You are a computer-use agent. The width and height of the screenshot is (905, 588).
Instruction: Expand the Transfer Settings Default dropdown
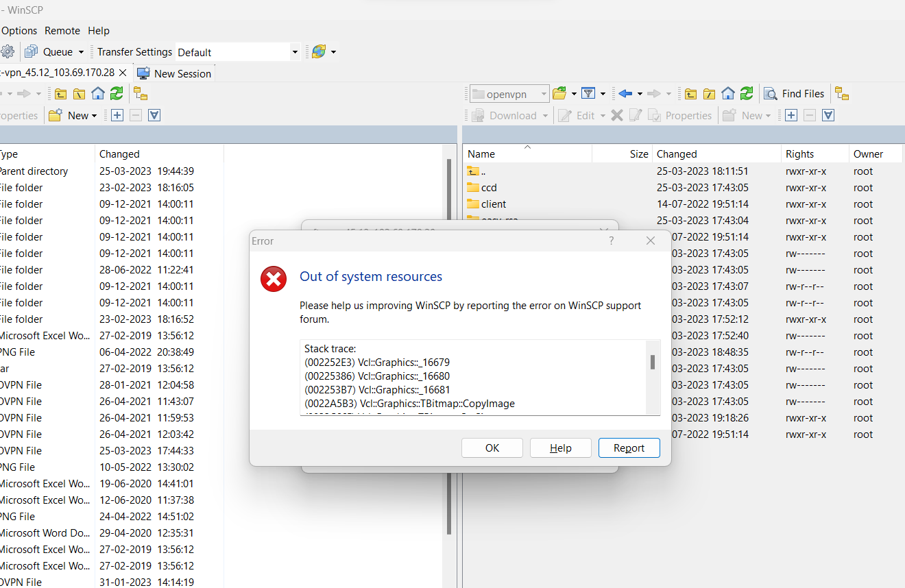click(x=295, y=52)
